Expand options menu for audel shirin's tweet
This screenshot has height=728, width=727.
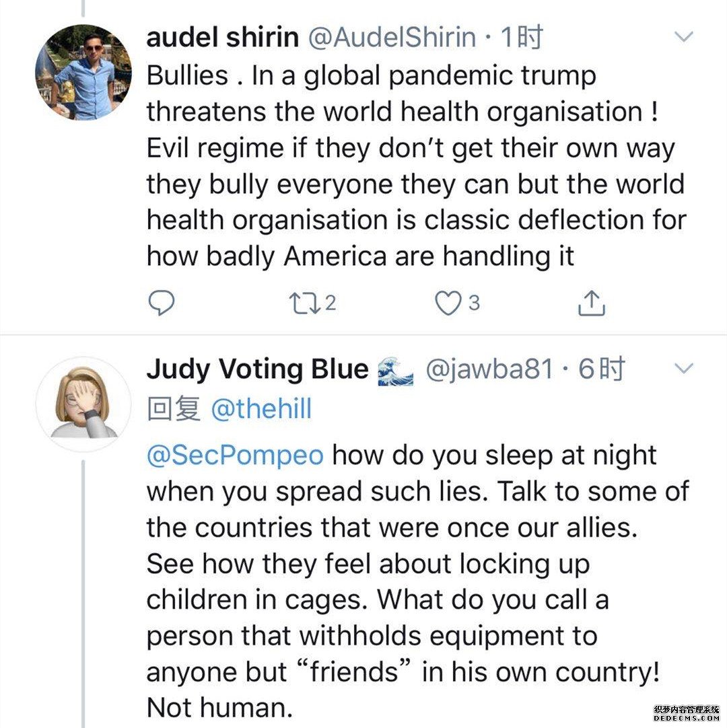[x=683, y=37]
